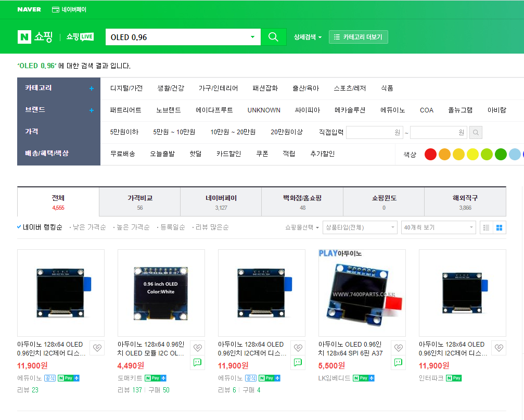
Task: Open 상품타입(전체) combo box
Action: click(x=360, y=227)
